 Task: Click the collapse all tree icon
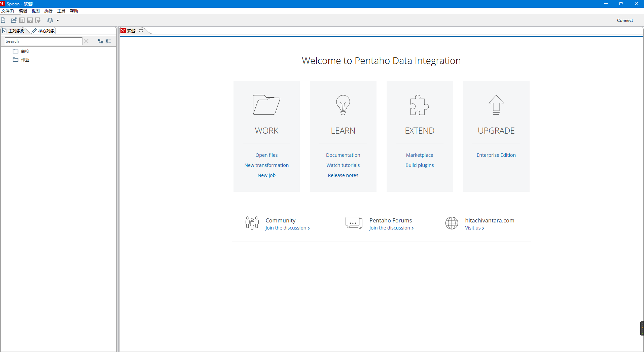108,41
